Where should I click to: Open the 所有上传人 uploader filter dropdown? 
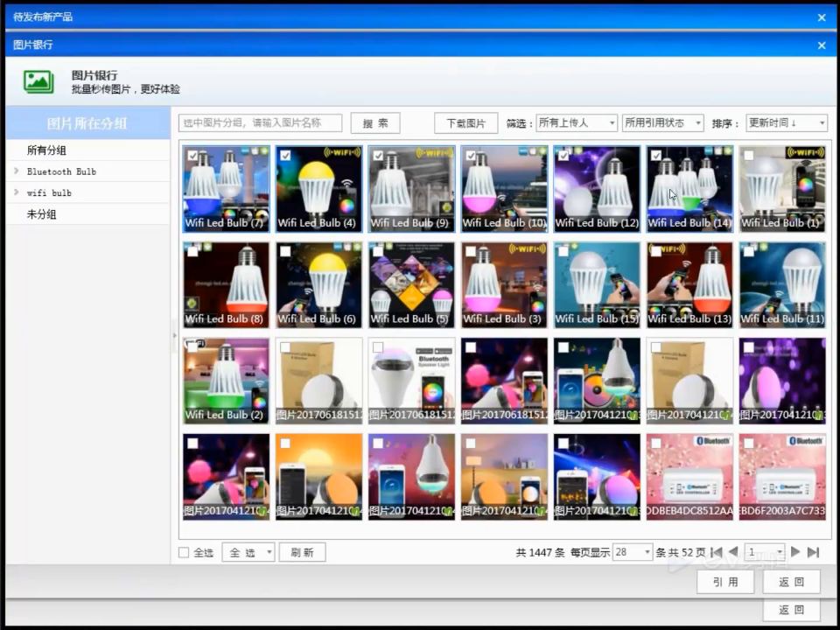tap(577, 123)
